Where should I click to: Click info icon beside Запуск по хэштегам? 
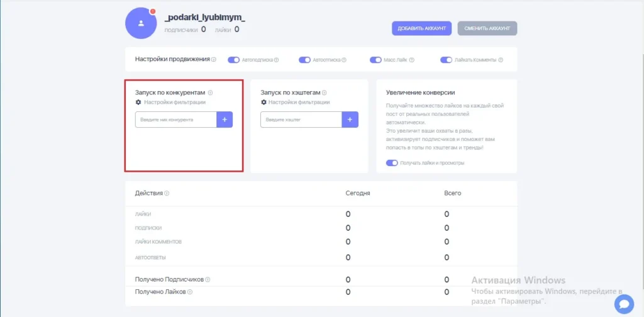(x=325, y=93)
